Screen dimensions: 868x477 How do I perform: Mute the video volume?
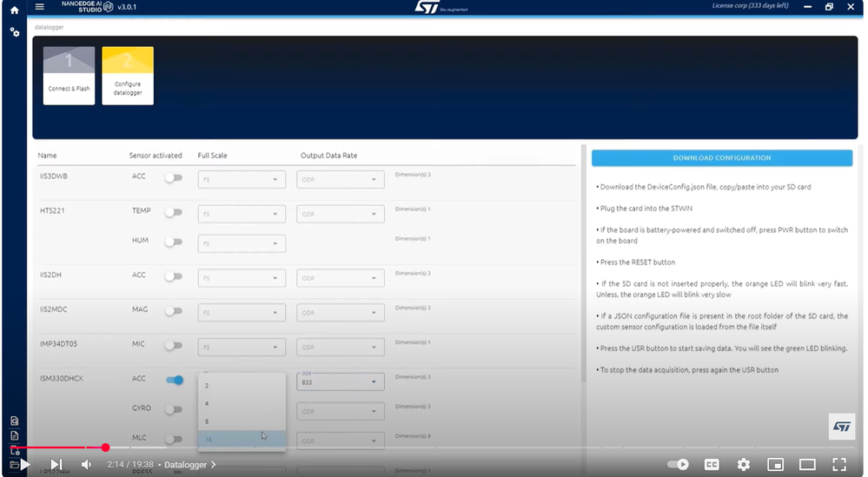pyautogui.click(x=86, y=464)
